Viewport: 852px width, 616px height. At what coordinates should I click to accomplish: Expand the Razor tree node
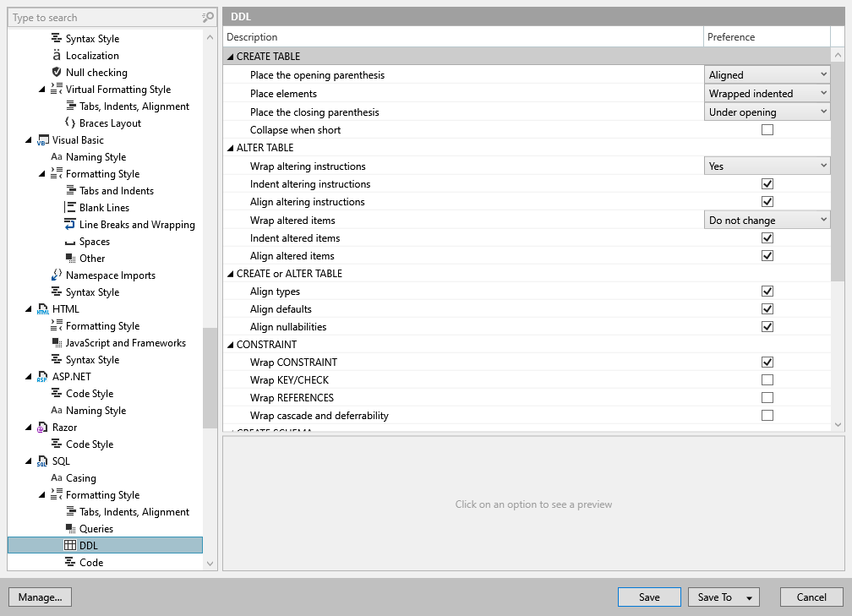pos(28,427)
